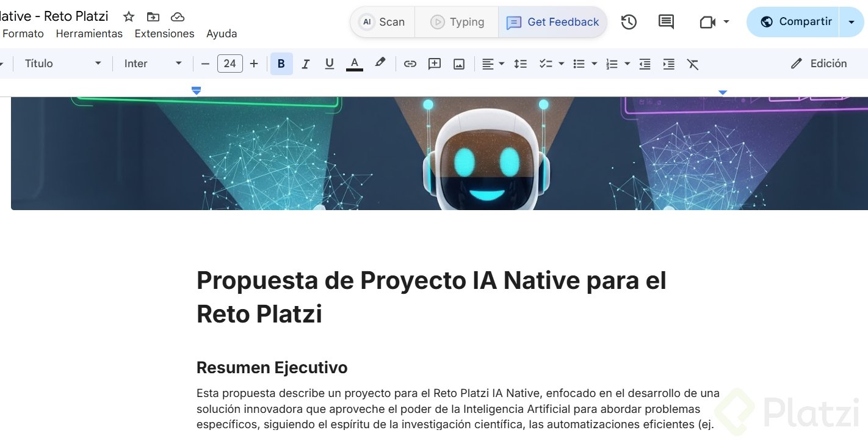Select the robot banner image
Image resolution: width=868 pixels, height=441 pixels.
(439, 153)
